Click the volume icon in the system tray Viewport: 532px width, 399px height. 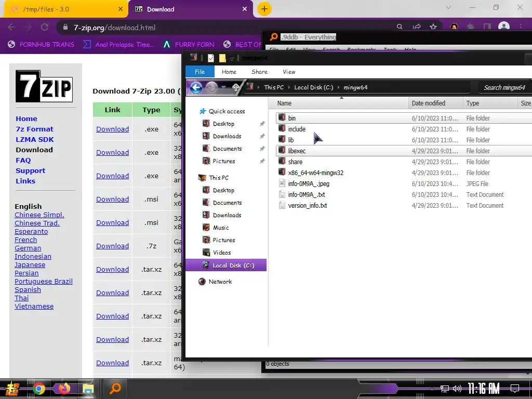coord(457,389)
